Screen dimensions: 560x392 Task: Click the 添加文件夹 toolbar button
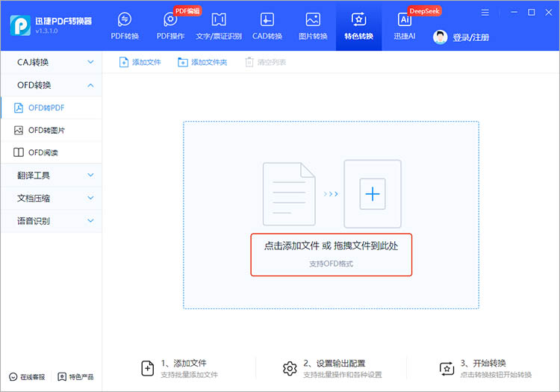[x=202, y=62]
